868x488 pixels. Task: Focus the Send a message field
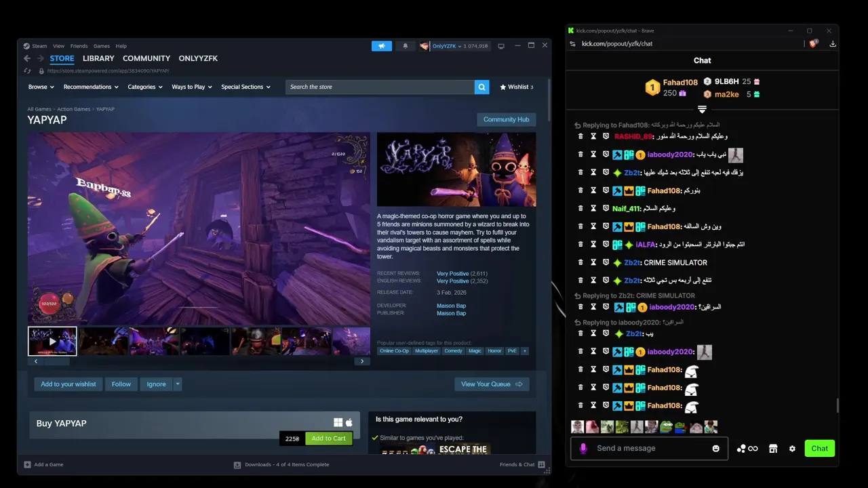click(x=651, y=448)
